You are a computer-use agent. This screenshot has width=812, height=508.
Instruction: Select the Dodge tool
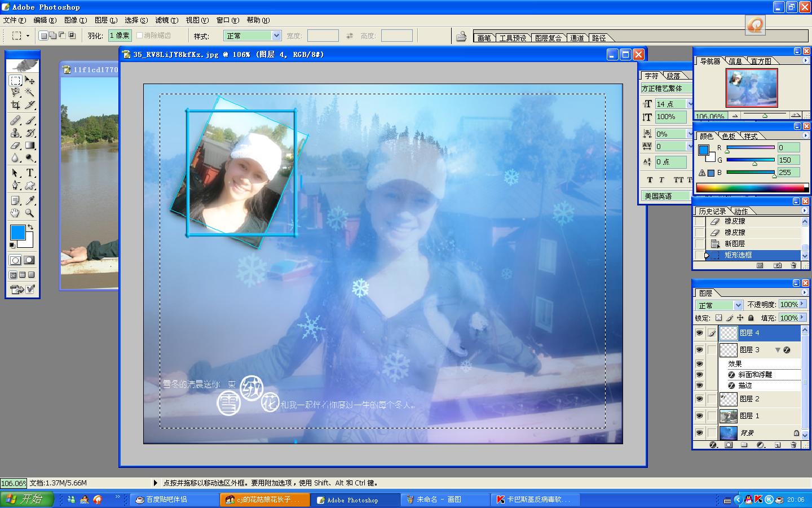30,157
